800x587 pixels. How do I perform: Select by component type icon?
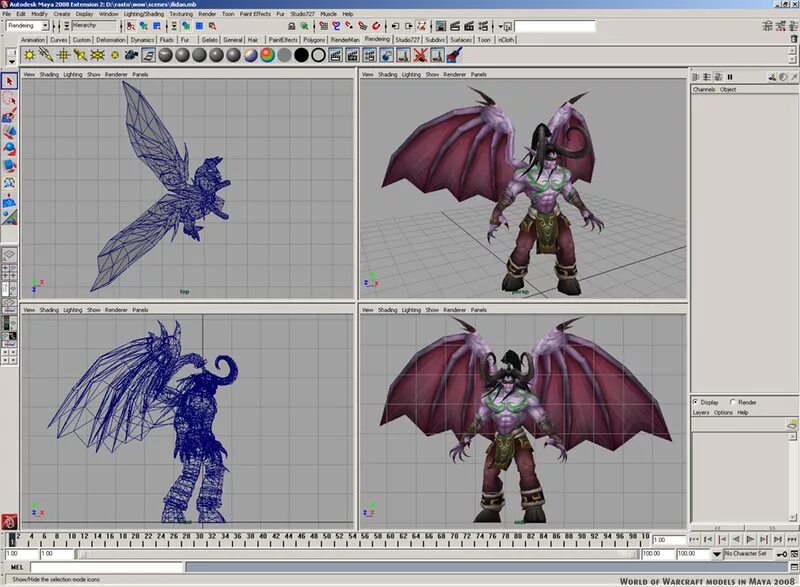[157, 26]
